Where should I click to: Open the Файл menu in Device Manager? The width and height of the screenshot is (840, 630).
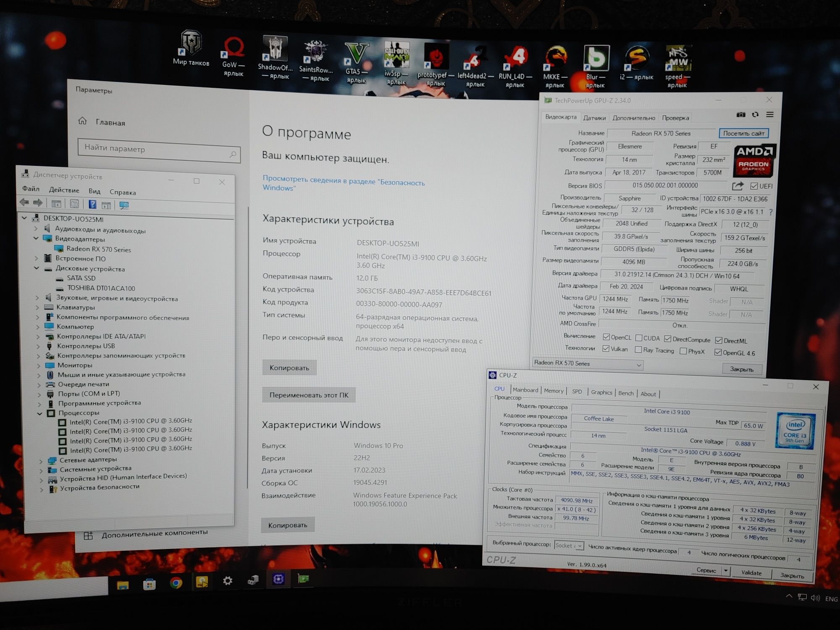tap(31, 189)
